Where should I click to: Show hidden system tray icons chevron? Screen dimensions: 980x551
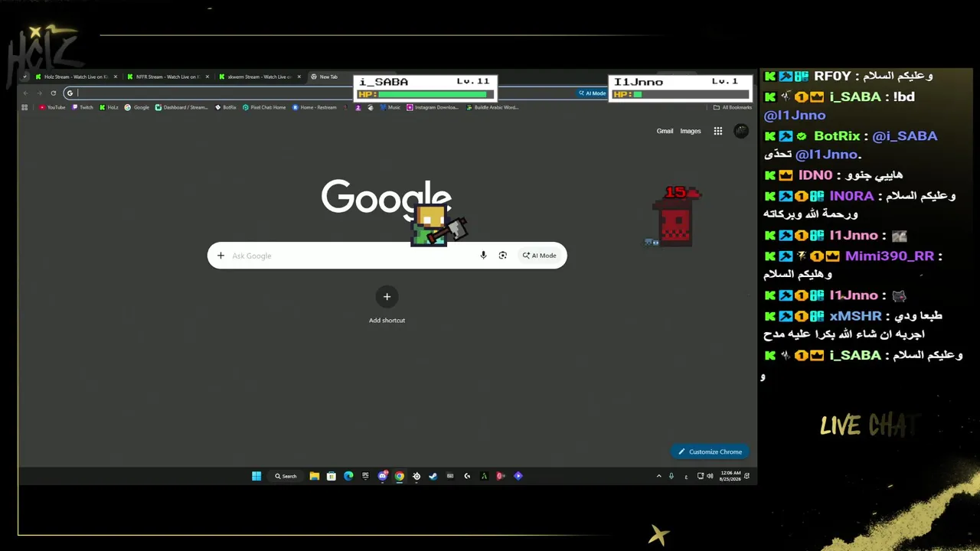658,476
